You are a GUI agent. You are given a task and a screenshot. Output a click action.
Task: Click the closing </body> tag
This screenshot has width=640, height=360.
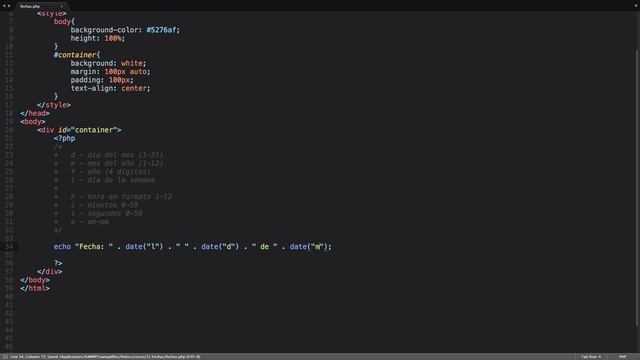35,280
